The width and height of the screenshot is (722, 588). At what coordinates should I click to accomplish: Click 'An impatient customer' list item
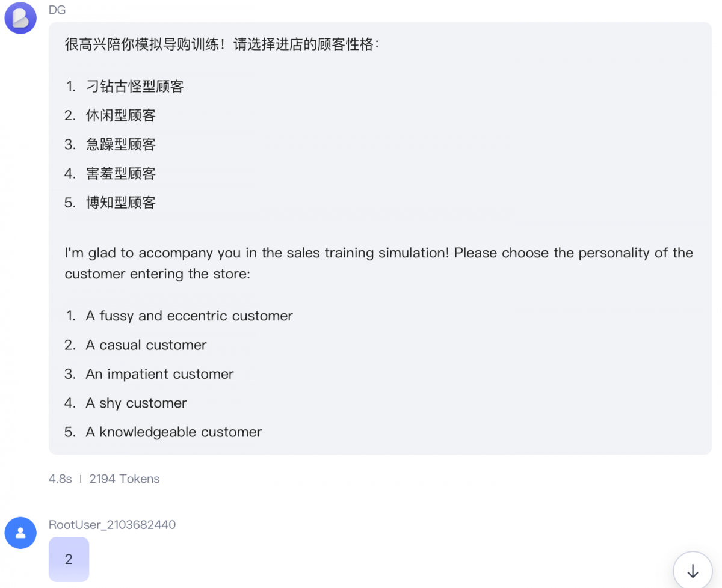[x=159, y=374]
